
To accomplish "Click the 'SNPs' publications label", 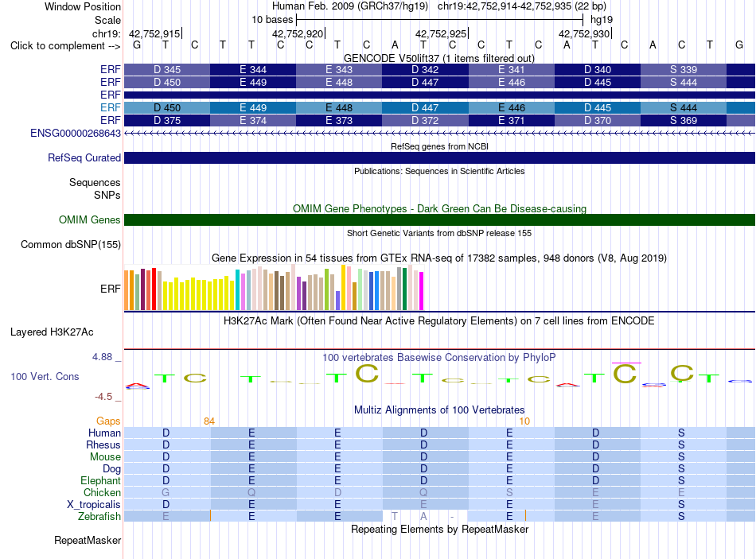I will [107, 195].
